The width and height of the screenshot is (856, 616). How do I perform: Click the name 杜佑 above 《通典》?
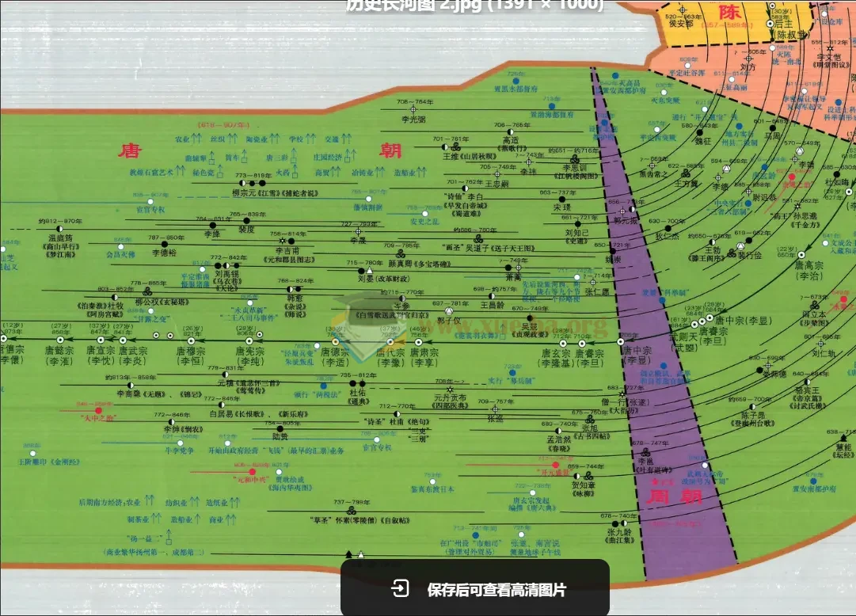[357, 393]
